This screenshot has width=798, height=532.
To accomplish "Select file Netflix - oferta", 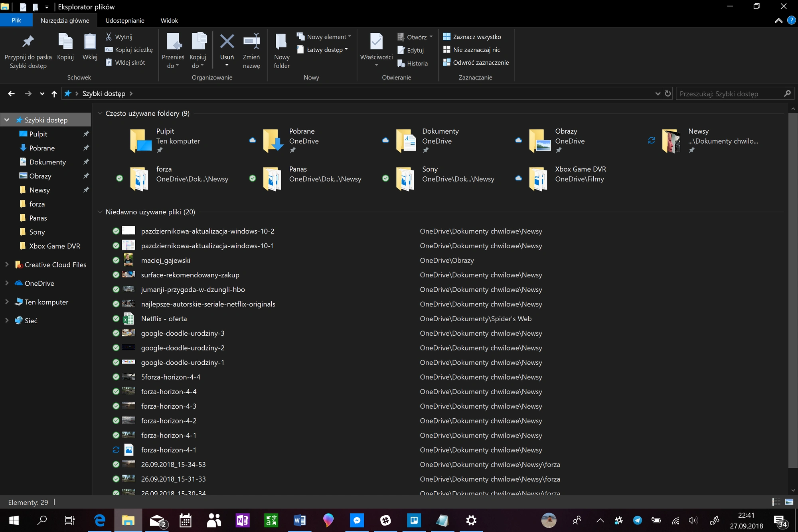I will click(x=164, y=318).
